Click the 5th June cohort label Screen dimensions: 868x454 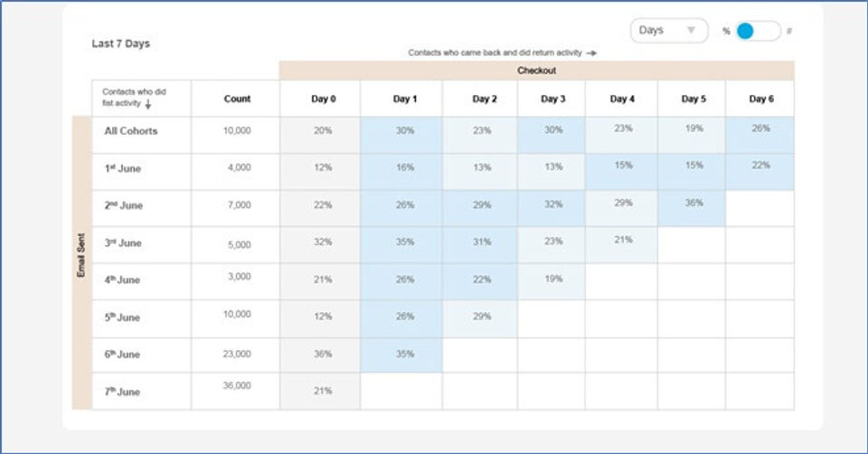[122, 317]
